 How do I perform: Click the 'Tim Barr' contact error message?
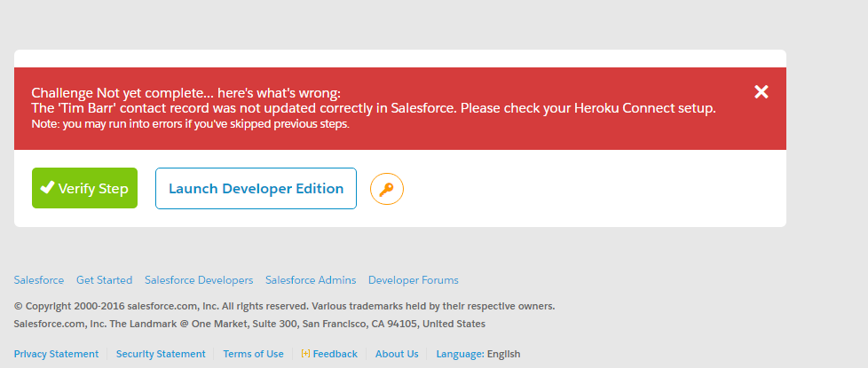pos(373,108)
